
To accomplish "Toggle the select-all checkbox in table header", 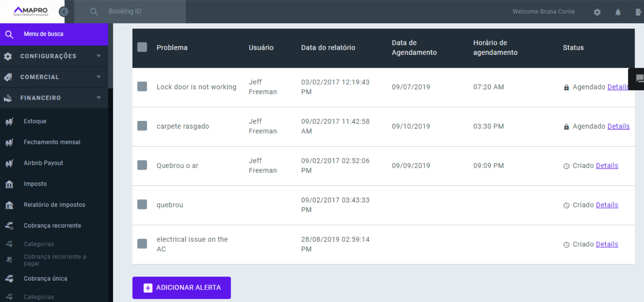I will pos(142,47).
